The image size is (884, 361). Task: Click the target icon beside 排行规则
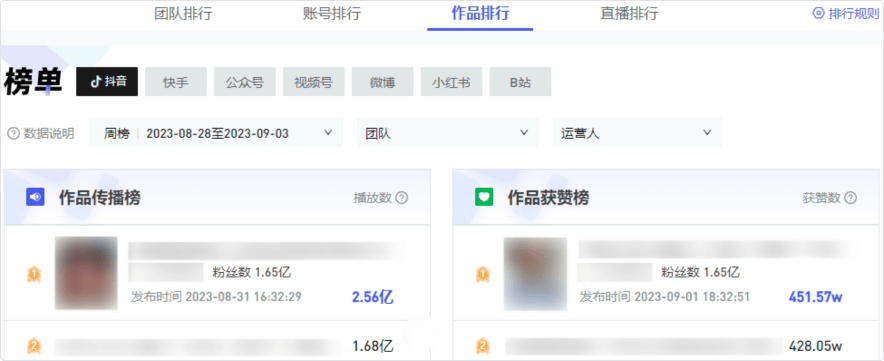[818, 14]
